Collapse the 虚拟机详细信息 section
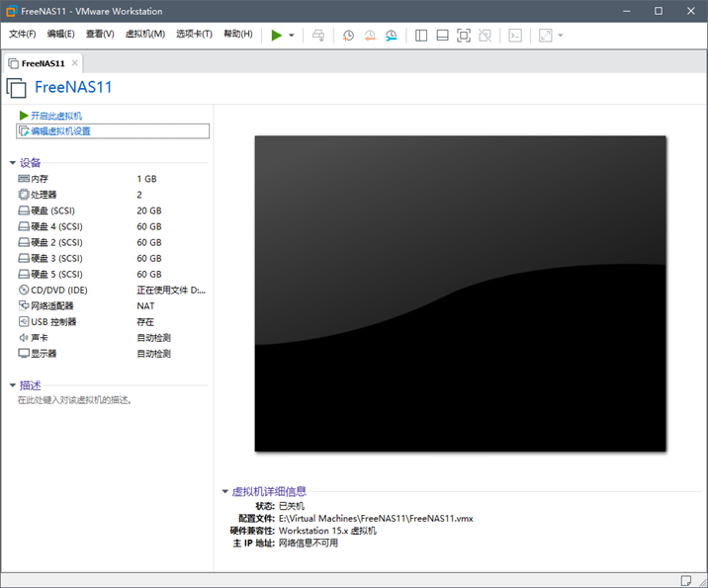 pos(224,491)
